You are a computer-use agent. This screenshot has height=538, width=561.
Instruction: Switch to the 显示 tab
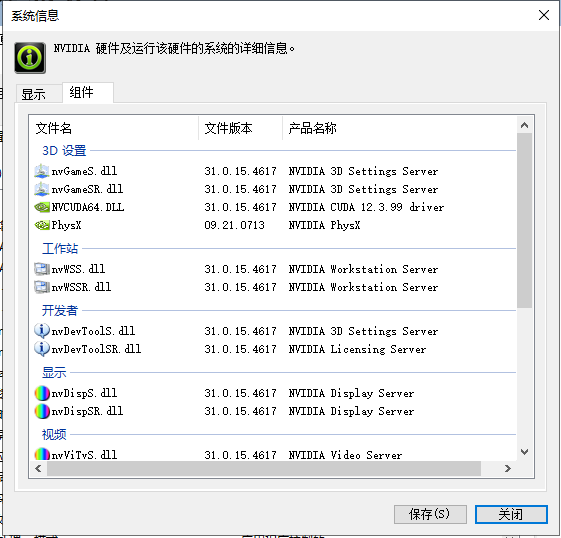pos(39,94)
